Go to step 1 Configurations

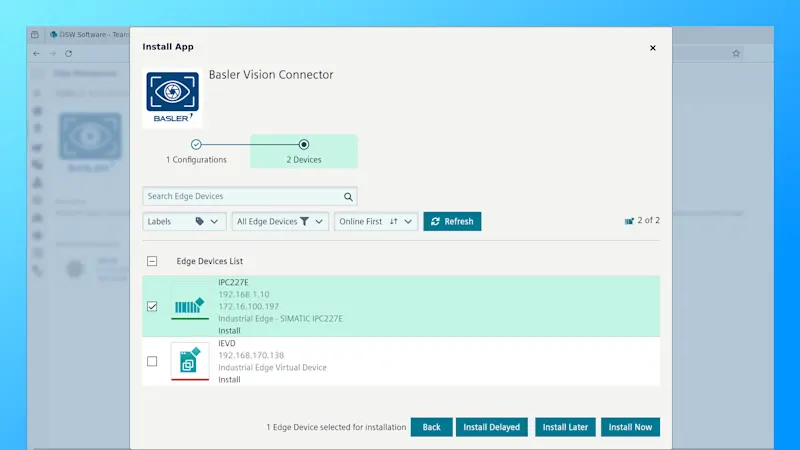[x=196, y=152]
